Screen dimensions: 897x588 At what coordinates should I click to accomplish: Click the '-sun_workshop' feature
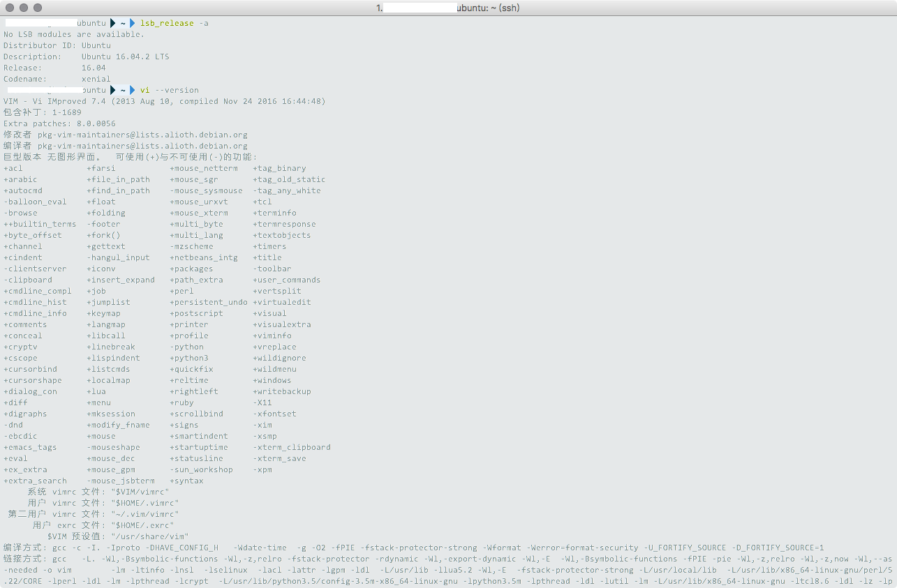202,469
